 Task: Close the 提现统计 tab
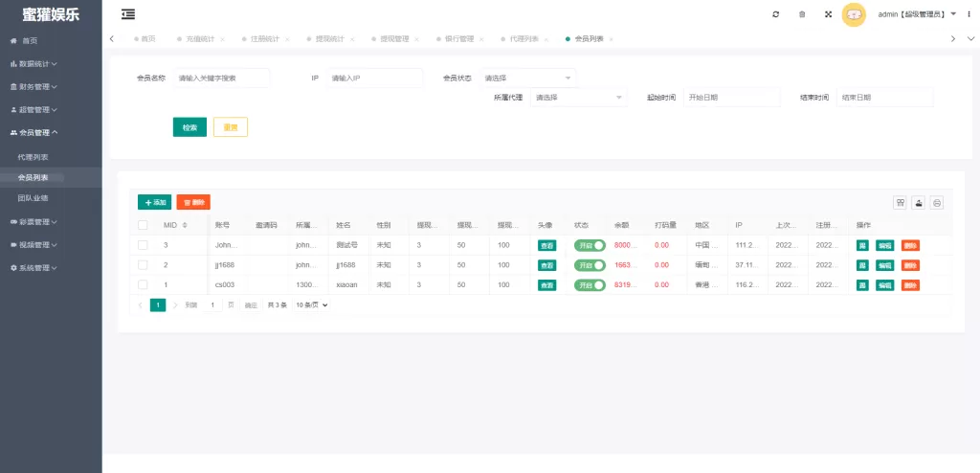tap(352, 39)
